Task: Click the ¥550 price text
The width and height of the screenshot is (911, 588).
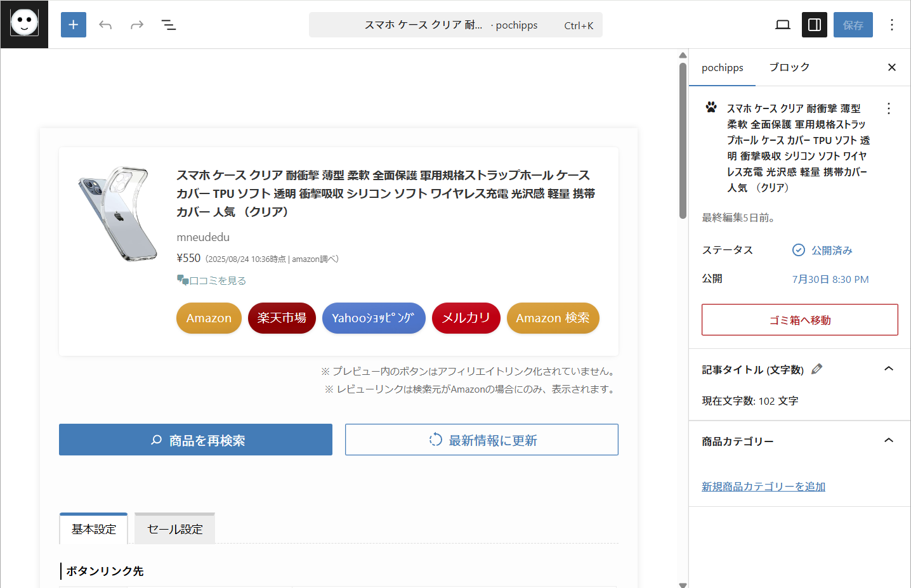Action: click(188, 258)
